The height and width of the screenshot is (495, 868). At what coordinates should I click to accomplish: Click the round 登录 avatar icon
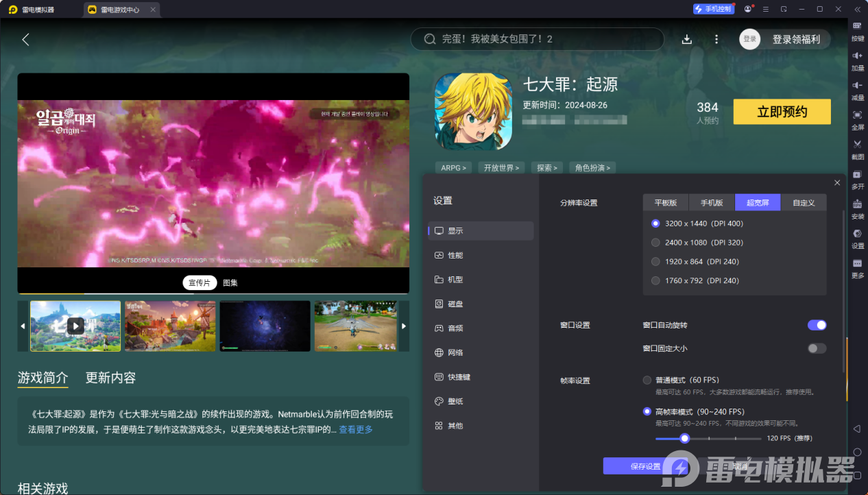click(750, 39)
